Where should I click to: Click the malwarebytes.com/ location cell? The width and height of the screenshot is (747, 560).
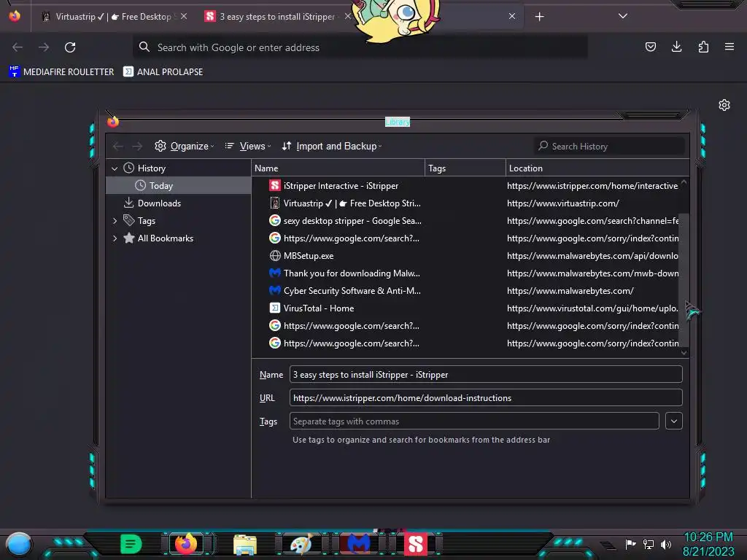[570, 291]
